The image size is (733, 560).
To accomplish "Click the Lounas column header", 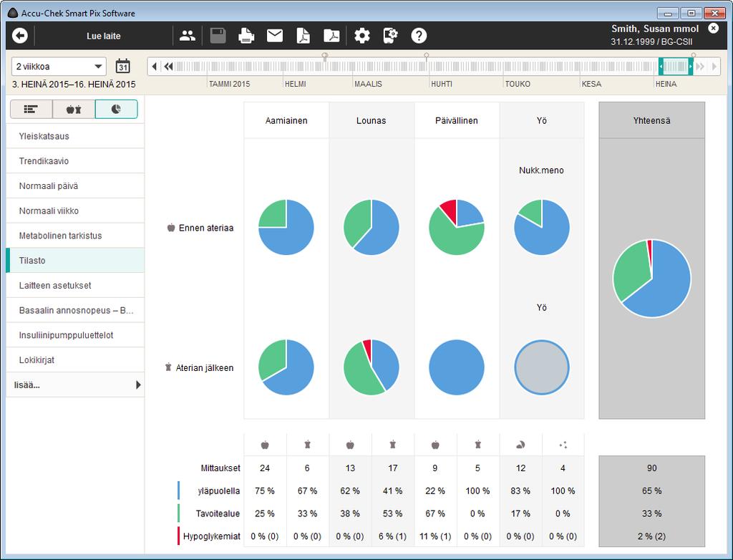I will tap(372, 121).
